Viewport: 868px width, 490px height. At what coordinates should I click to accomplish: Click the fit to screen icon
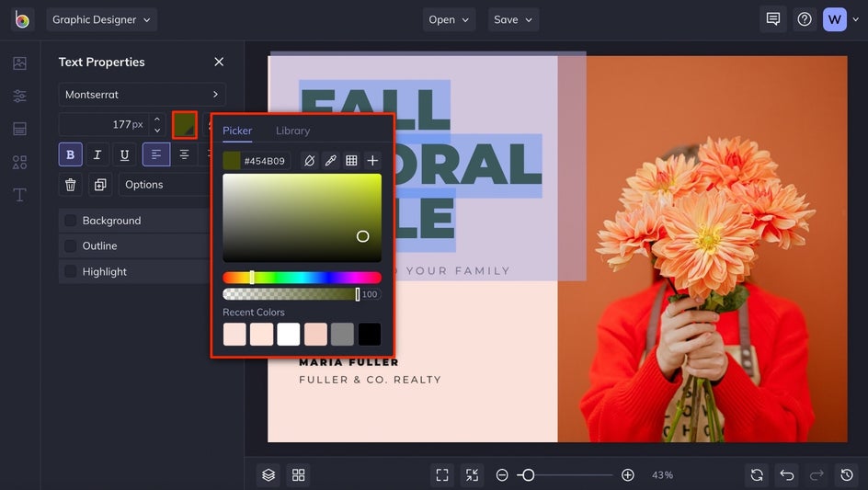[442, 475]
